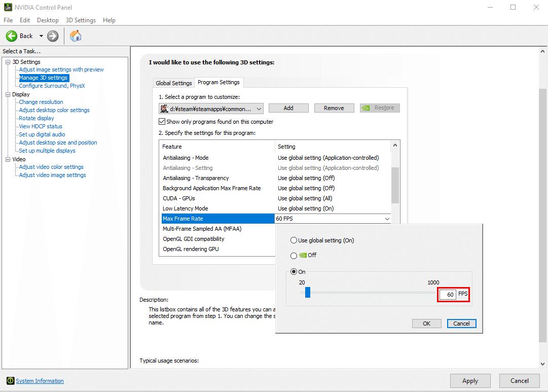
Task: Open the program selection dropdown
Action: coord(211,109)
